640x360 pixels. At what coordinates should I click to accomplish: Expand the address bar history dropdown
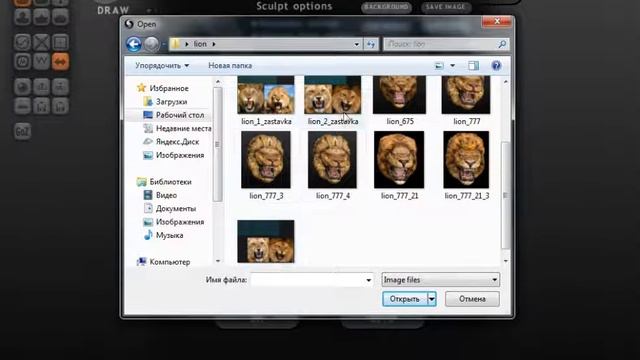coord(356,44)
